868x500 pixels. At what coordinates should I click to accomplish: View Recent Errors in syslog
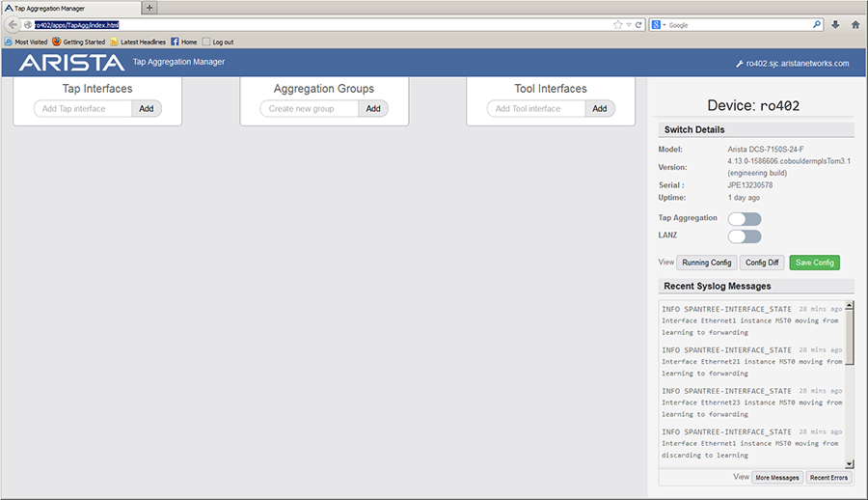pyautogui.click(x=828, y=477)
